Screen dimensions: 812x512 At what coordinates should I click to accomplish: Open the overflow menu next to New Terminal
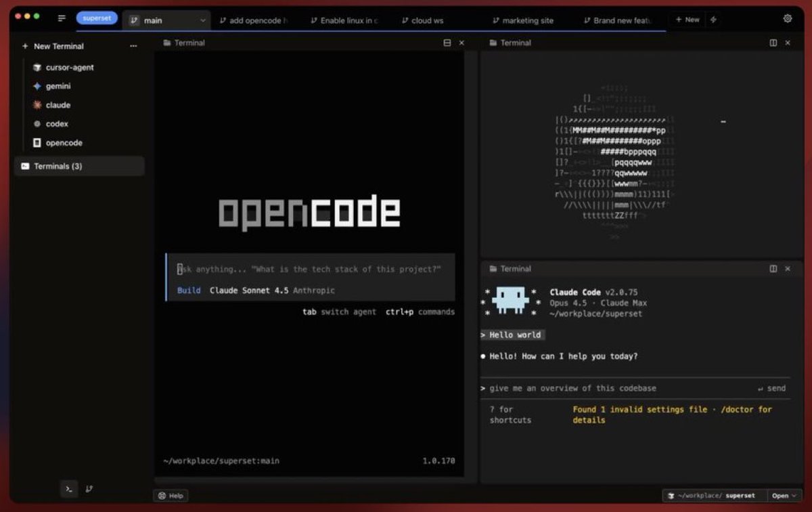point(133,46)
